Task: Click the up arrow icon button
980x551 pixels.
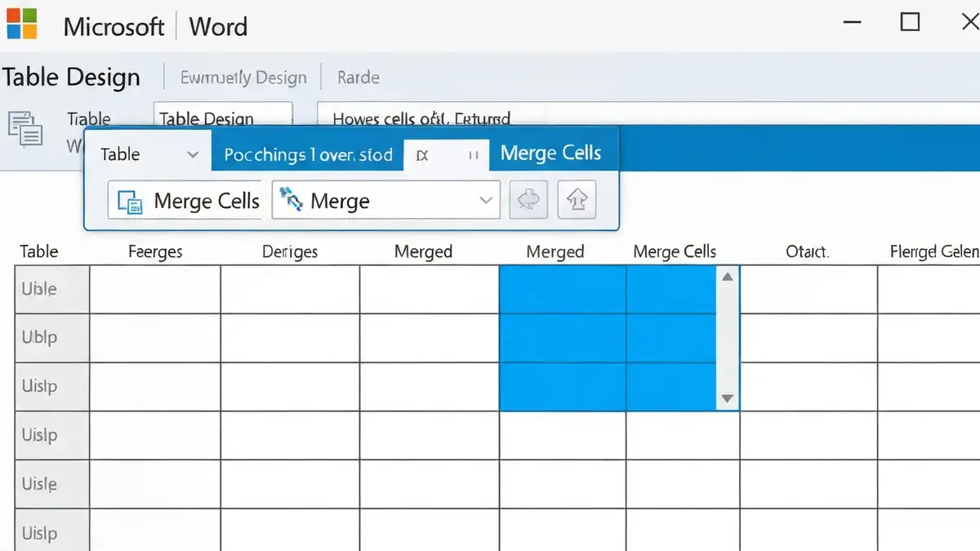Action: coord(577,200)
